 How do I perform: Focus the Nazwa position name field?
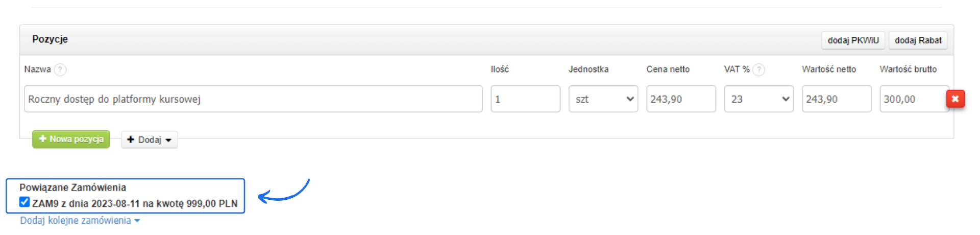pyautogui.click(x=253, y=99)
